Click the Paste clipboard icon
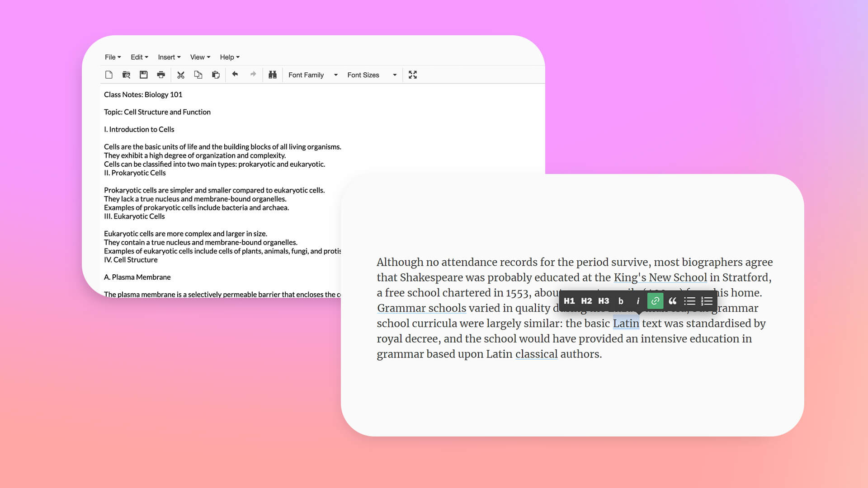The width and height of the screenshot is (868, 488). tap(216, 75)
